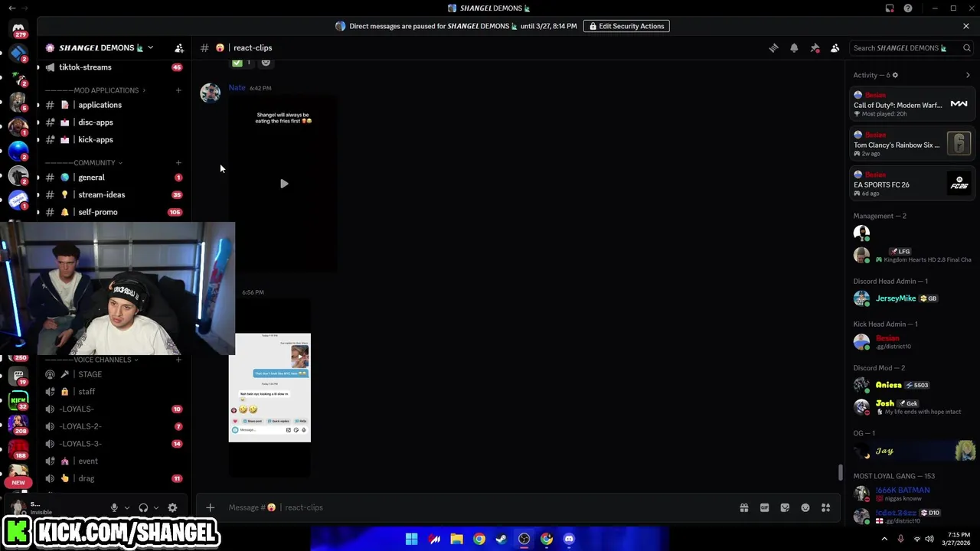The image size is (980, 551).
Task: Open Activity settings gear
Action: point(895,75)
